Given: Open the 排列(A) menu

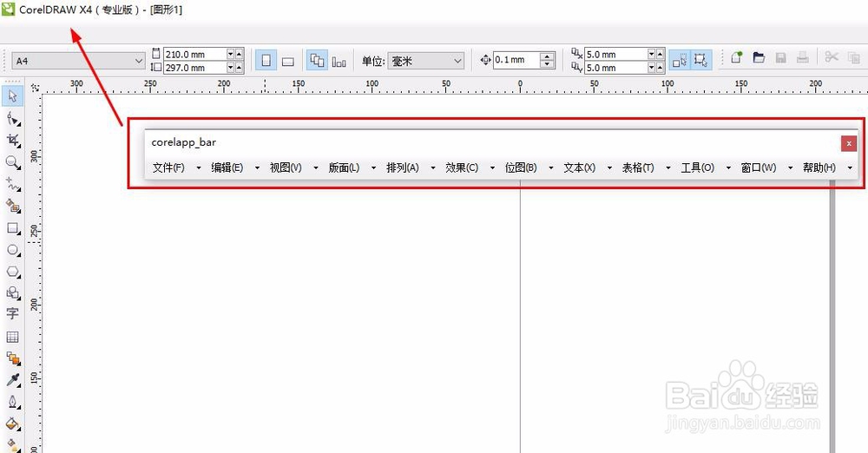Looking at the screenshot, I should (403, 167).
